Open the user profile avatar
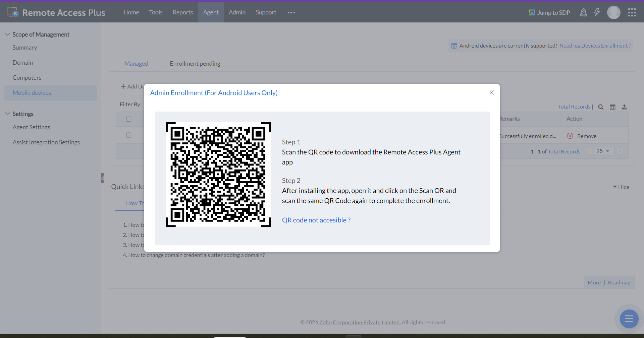 (x=614, y=12)
